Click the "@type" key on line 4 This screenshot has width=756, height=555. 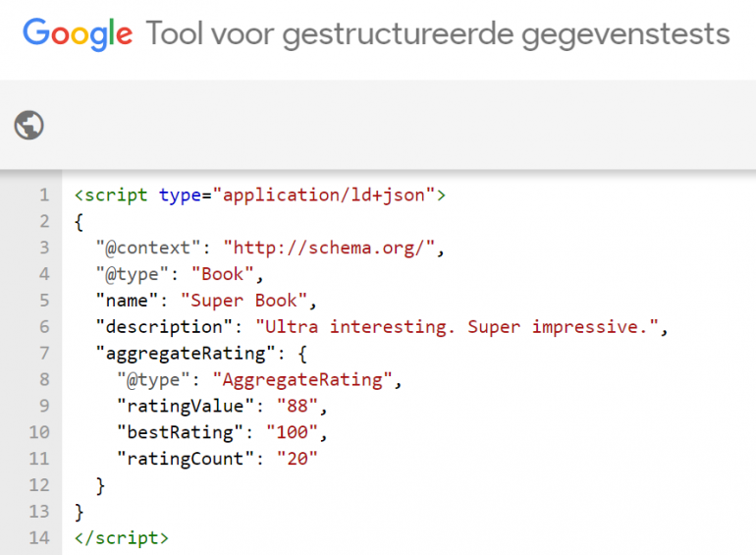[x=133, y=274]
